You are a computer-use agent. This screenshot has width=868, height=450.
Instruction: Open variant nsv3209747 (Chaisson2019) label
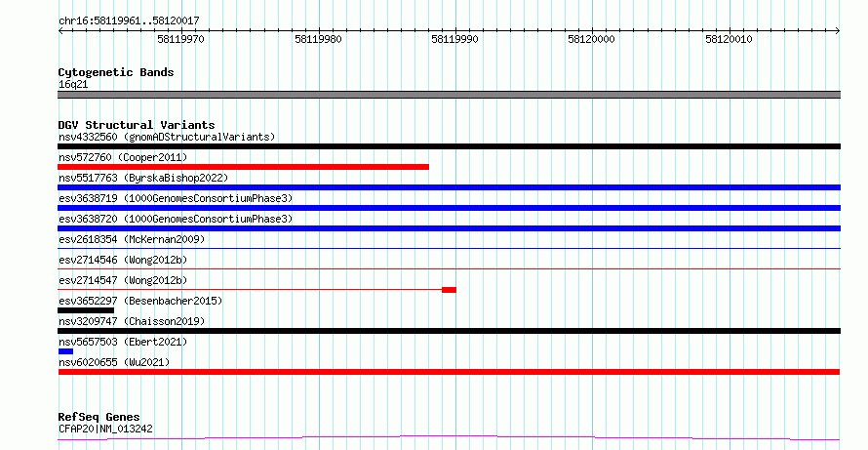(x=132, y=321)
